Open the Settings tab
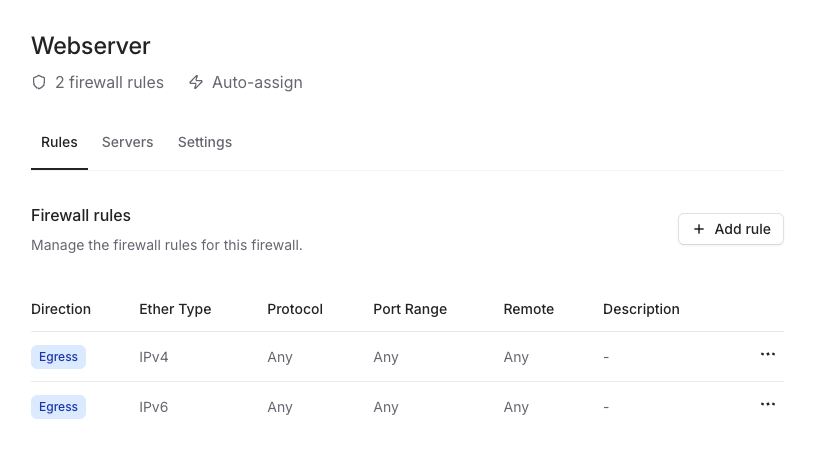This screenshot has height=458, width=813. pyautogui.click(x=205, y=142)
